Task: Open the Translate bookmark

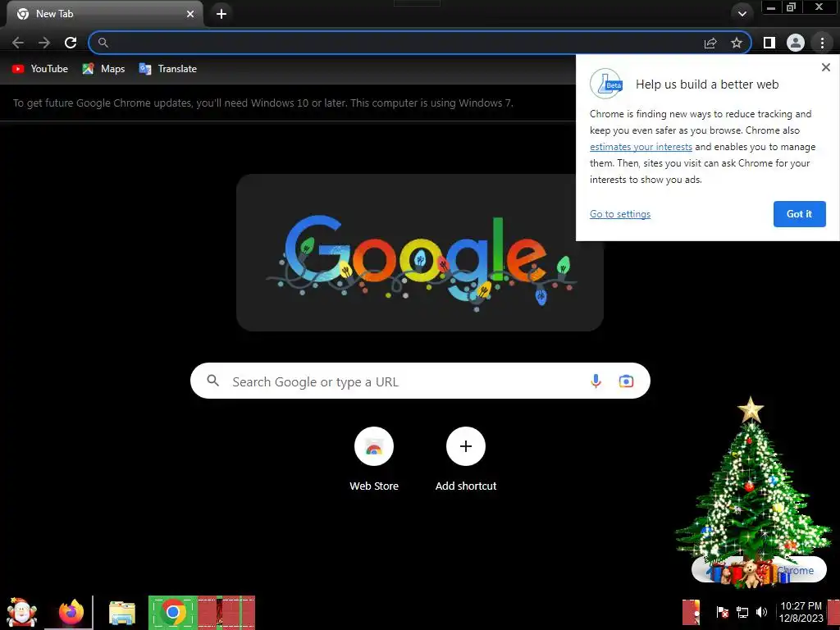Action: (x=167, y=69)
